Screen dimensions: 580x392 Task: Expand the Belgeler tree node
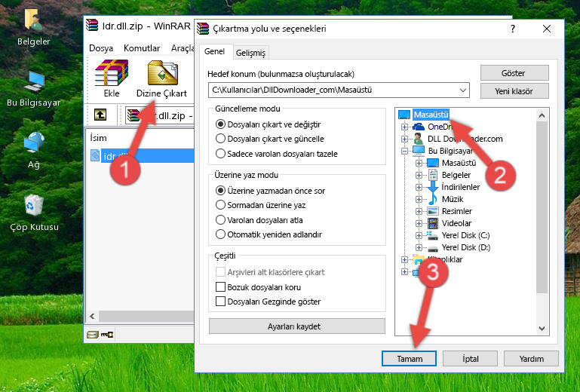pyautogui.click(x=419, y=175)
